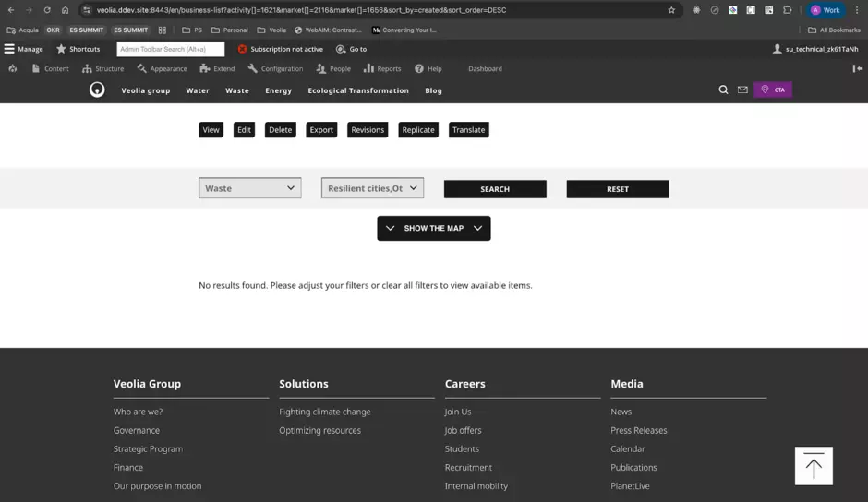
Task: Focus the Admin Toolbar Search field
Action: [x=171, y=49]
